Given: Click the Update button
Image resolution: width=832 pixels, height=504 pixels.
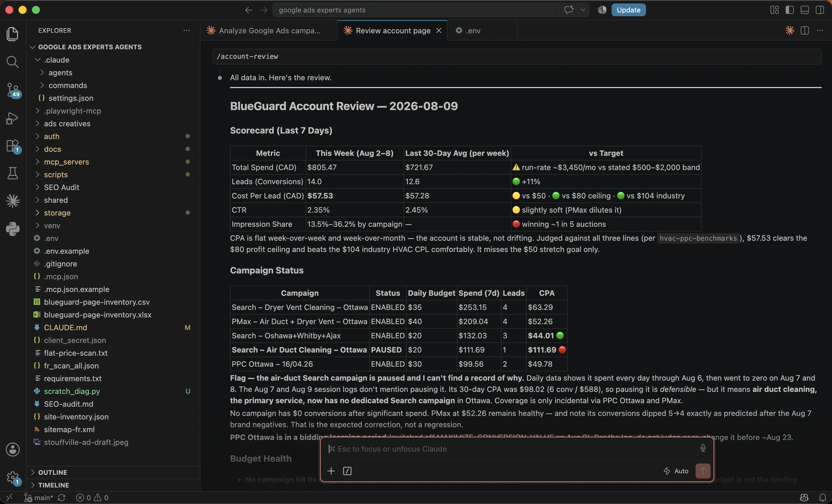Looking at the screenshot, I should point(628,10).
